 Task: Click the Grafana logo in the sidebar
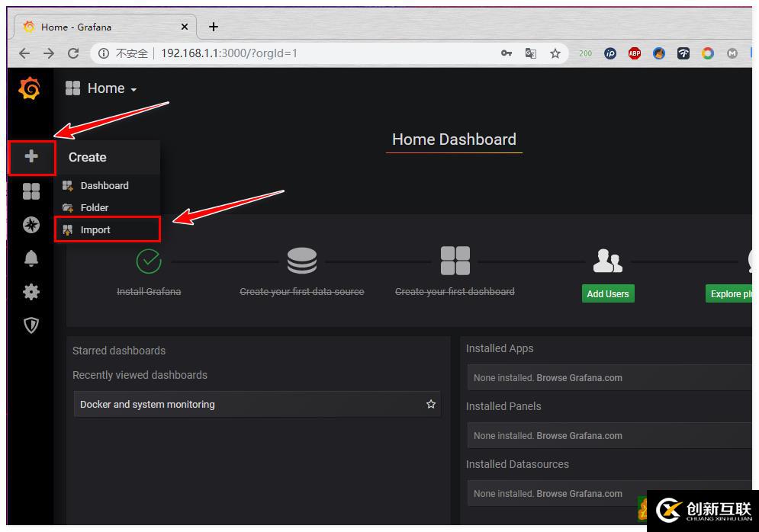coord(30,88)
